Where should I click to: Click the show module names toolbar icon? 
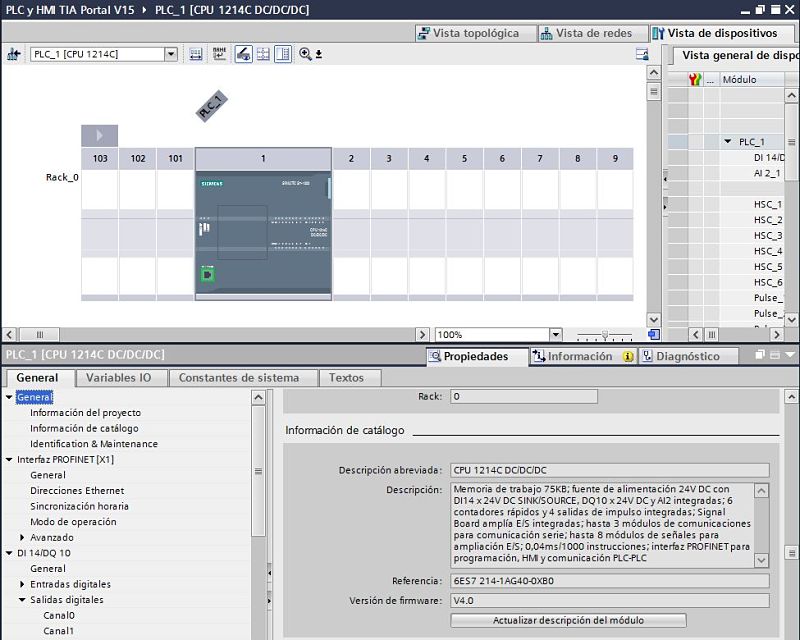tap(219, 54)
